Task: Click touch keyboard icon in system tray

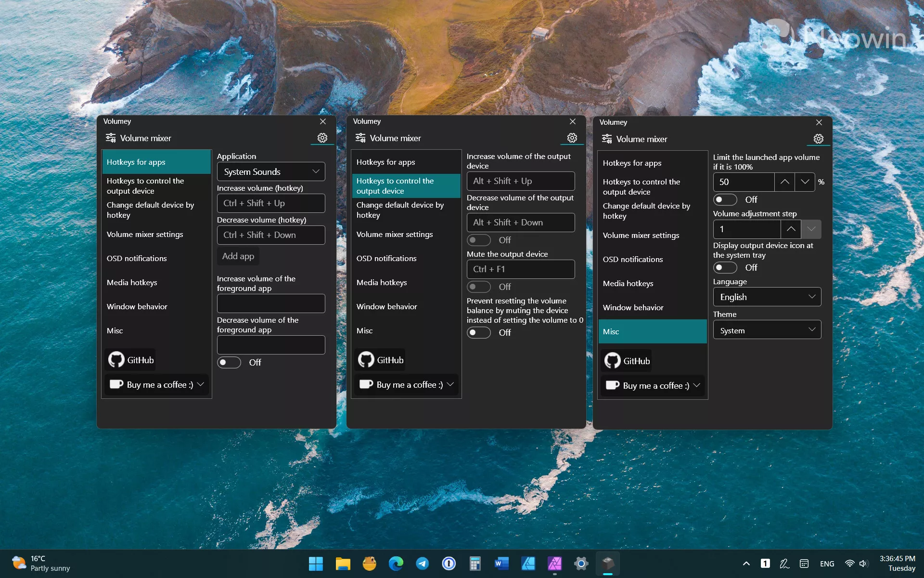Action: tap(804, 563)
